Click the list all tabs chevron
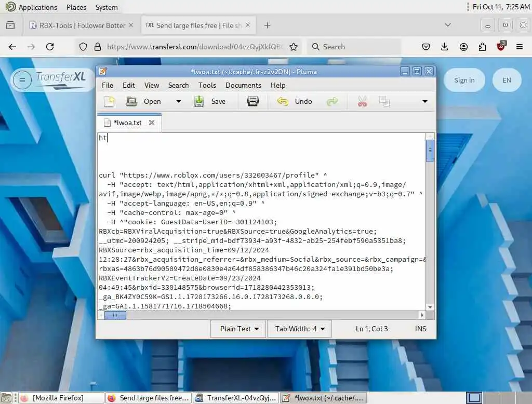Viewport: 532px width, 404px height. tap(448, 25)
